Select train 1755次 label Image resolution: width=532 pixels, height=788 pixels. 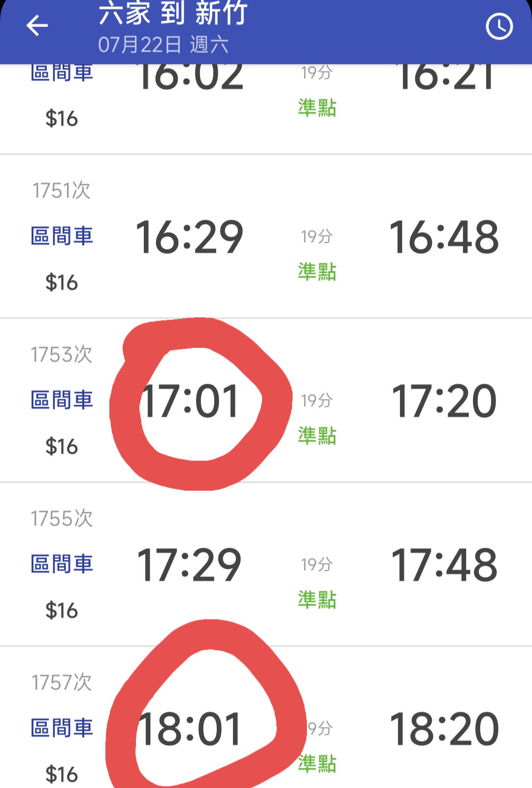click(62, 519)
